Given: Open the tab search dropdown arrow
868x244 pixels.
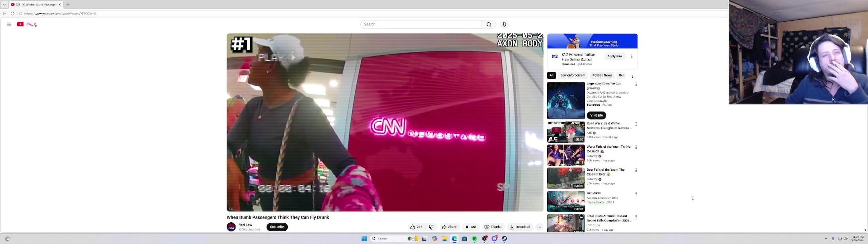Looking at the screenshot, I should (x=4, y=4).
